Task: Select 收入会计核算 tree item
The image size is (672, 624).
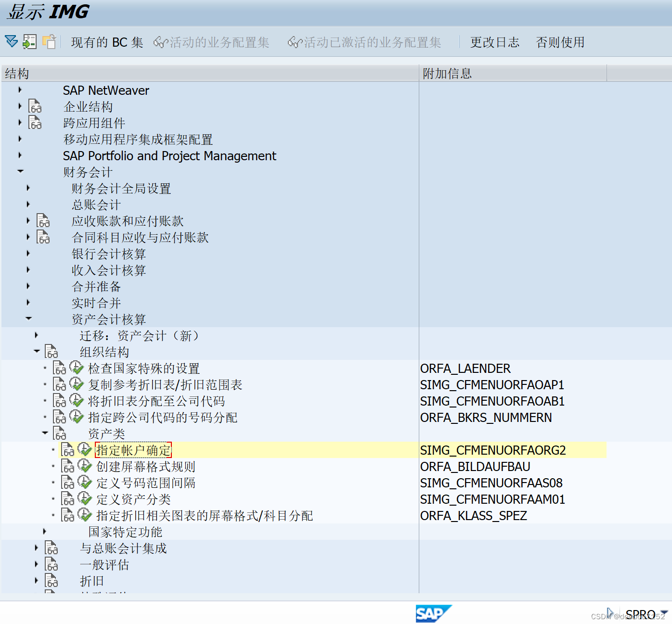Action: (x=109, y=270)
